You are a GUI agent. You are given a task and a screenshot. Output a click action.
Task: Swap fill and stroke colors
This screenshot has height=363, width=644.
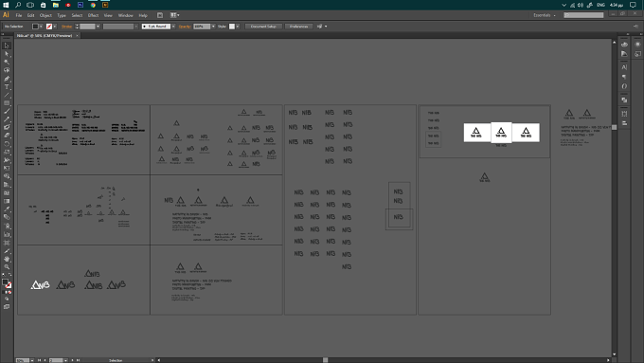click(9, 275)
